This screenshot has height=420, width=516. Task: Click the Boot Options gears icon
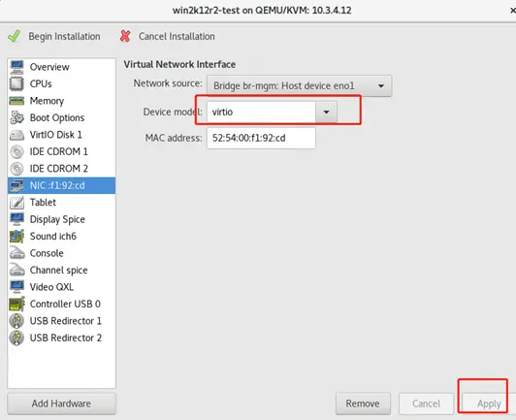click(x=16, y=117)
